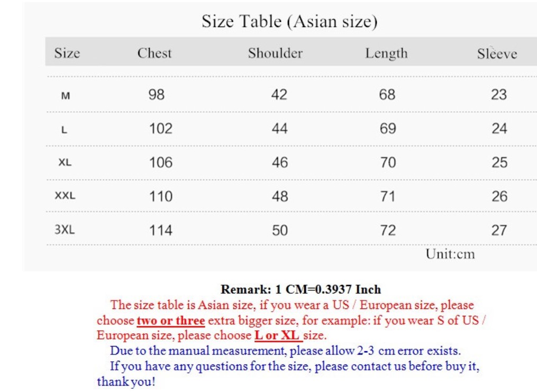Image resolution: width=537 pixels, height=392 pixels.
Task: Click the Unit:cm label
Action: [450, 254]
